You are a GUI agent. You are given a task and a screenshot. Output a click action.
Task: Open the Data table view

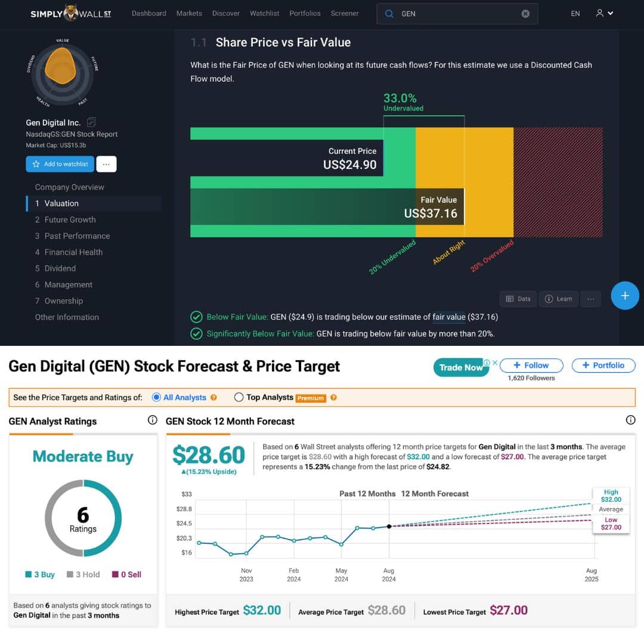pyautogui.click(x=518, y=299)
